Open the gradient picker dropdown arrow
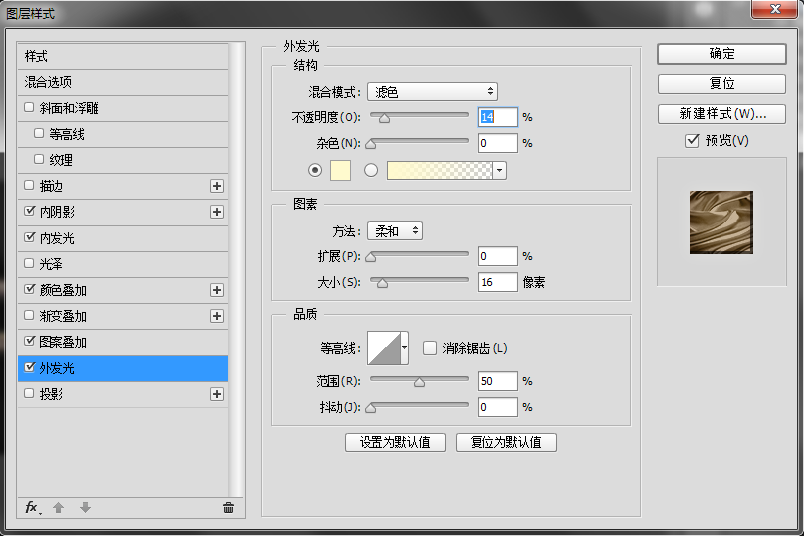The image size is (804, 536). (x=499, y=170)
